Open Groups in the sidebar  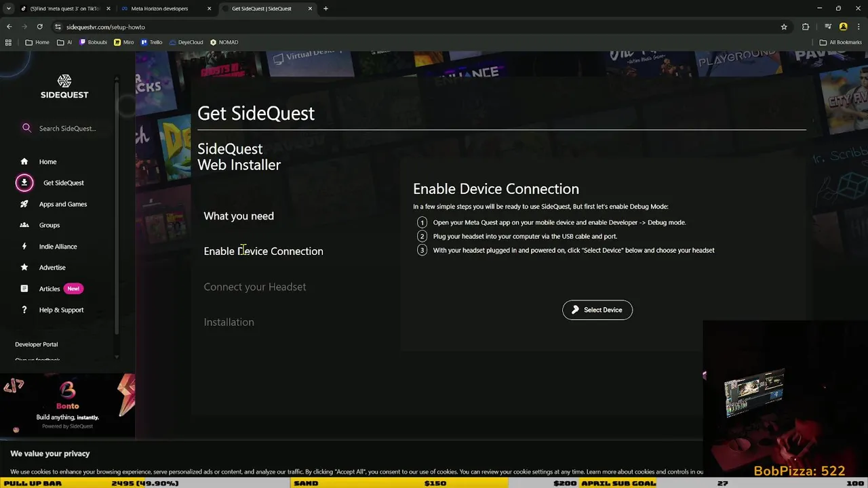[50, 225]
